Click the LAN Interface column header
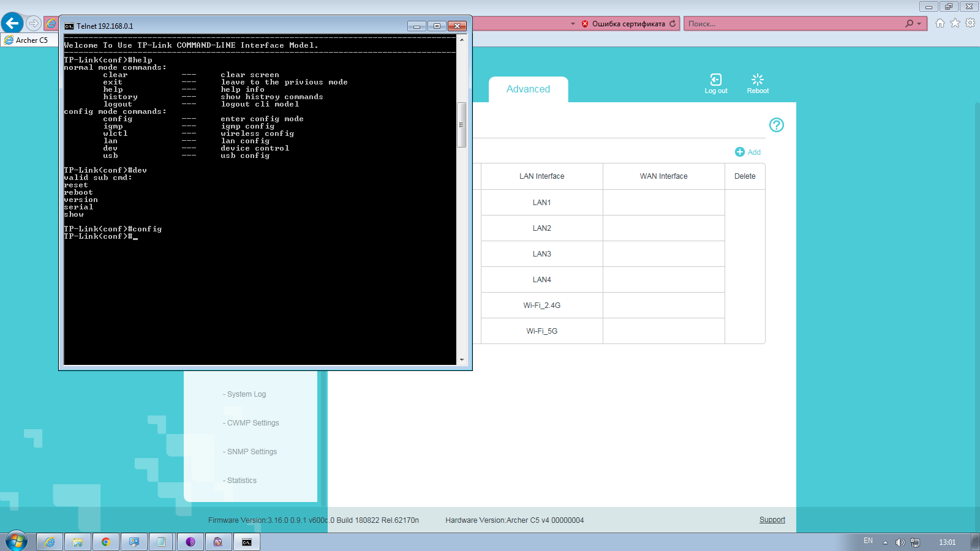This screenshot has height=551, width=980. coord(542,176)
